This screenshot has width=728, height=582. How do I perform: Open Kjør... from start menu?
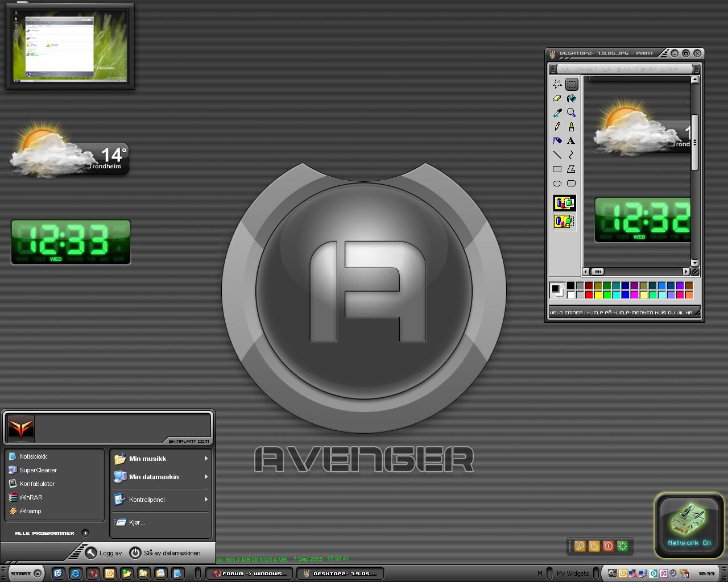pos(161,522)
